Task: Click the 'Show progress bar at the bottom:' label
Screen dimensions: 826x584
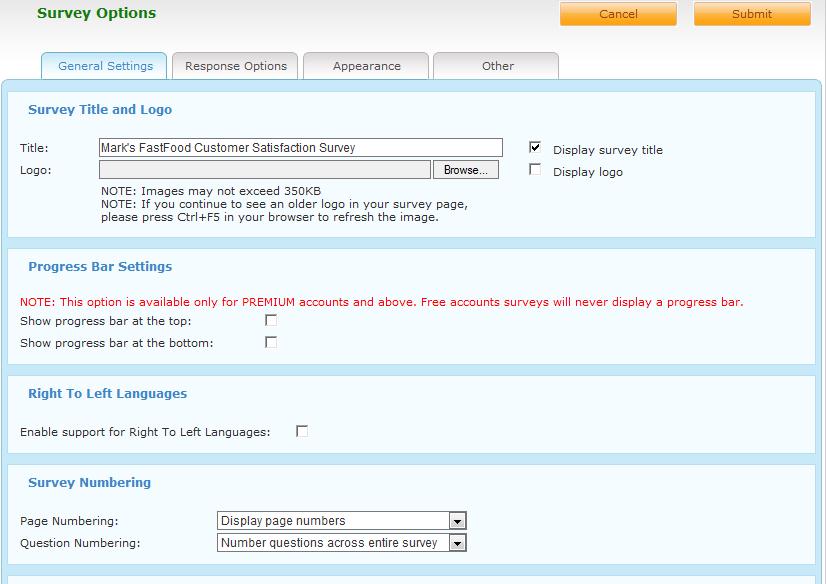Action: pos(117,343)
